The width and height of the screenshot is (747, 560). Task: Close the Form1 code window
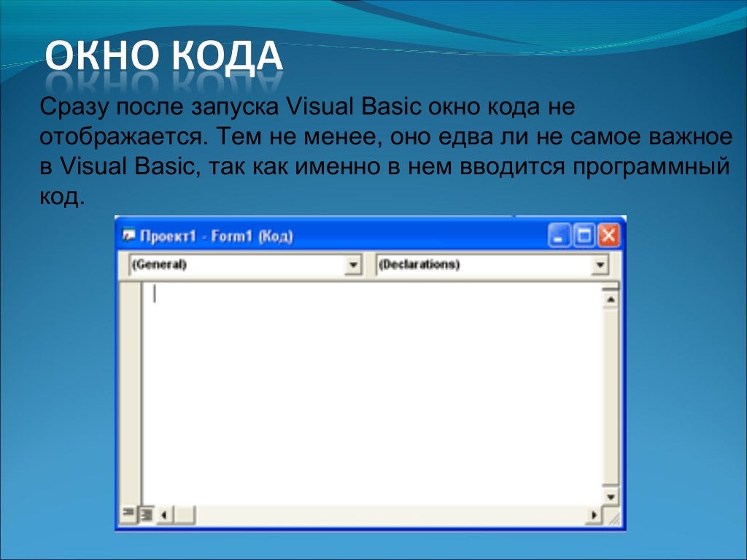[608, 236]
